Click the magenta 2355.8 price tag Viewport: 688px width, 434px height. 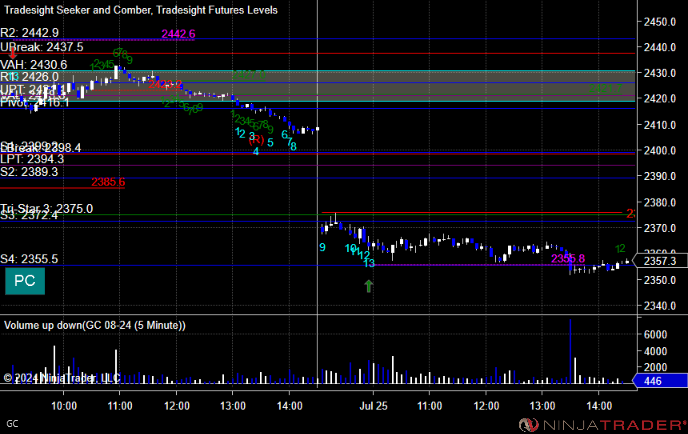click(568, 258)
